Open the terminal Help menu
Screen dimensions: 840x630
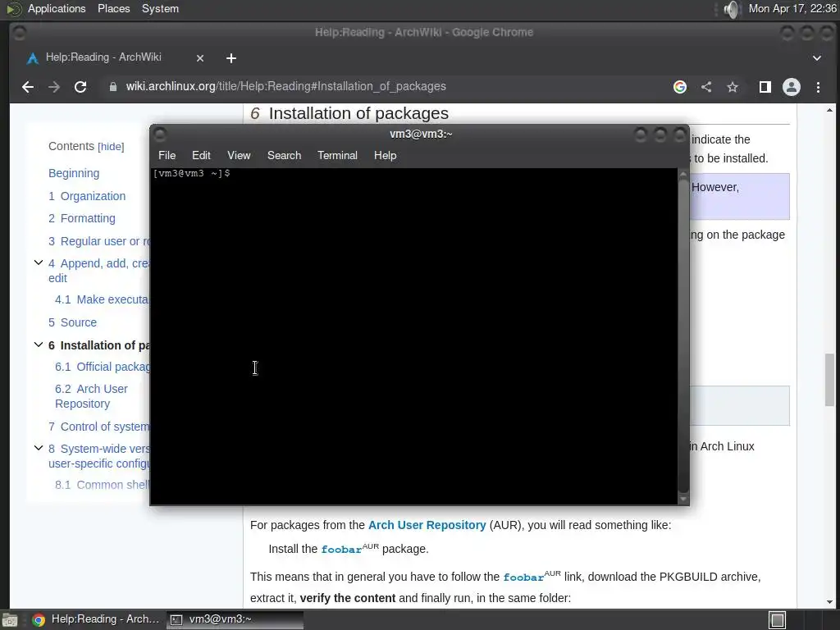[385, 155]
